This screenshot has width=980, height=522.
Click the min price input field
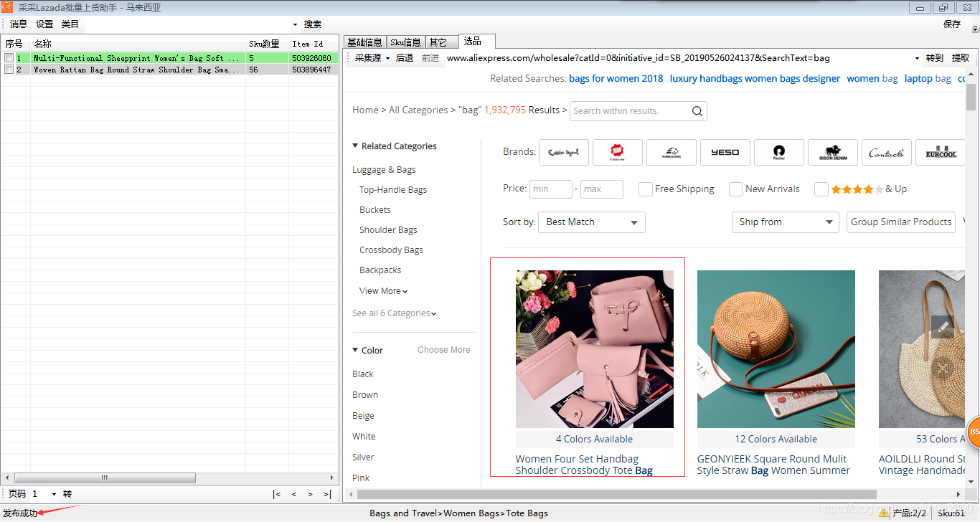551,189
